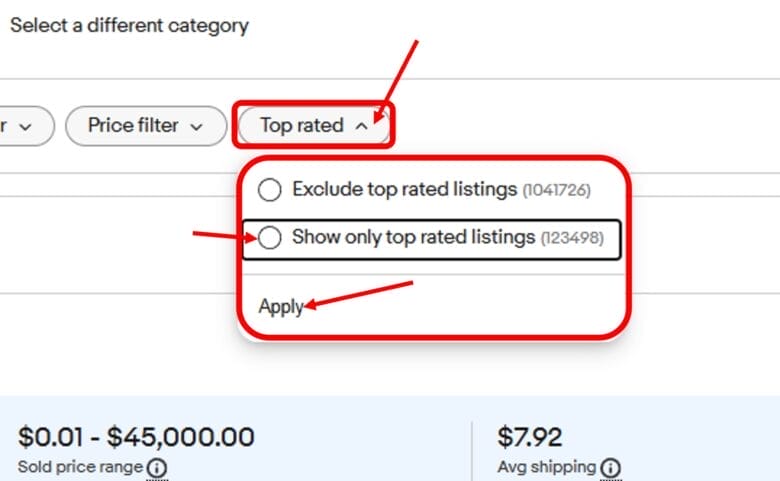Screen dimensions: 780x481
Task: Click the 'Select a different category' link
Action: (129, 25)
